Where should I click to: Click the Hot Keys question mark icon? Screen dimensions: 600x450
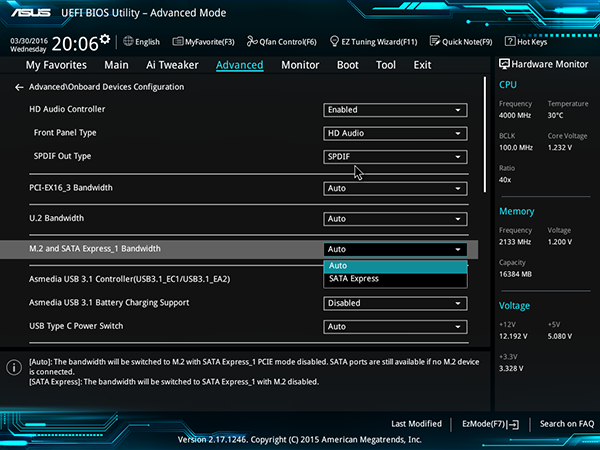510,41
